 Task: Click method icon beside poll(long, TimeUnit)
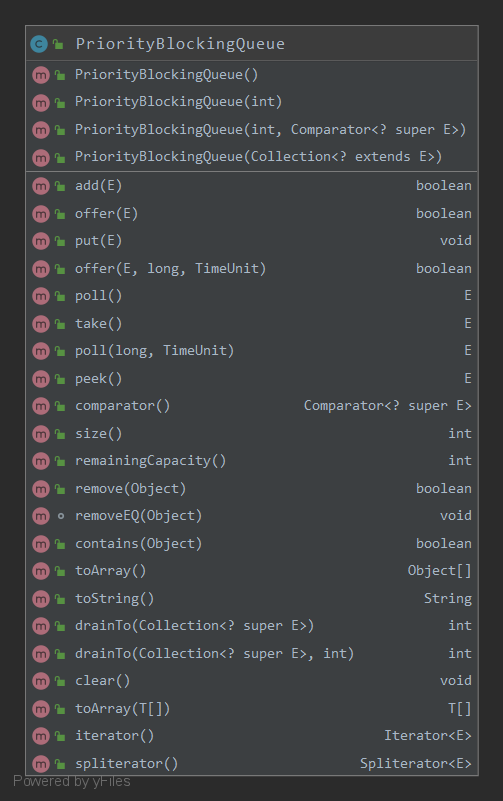40,351
